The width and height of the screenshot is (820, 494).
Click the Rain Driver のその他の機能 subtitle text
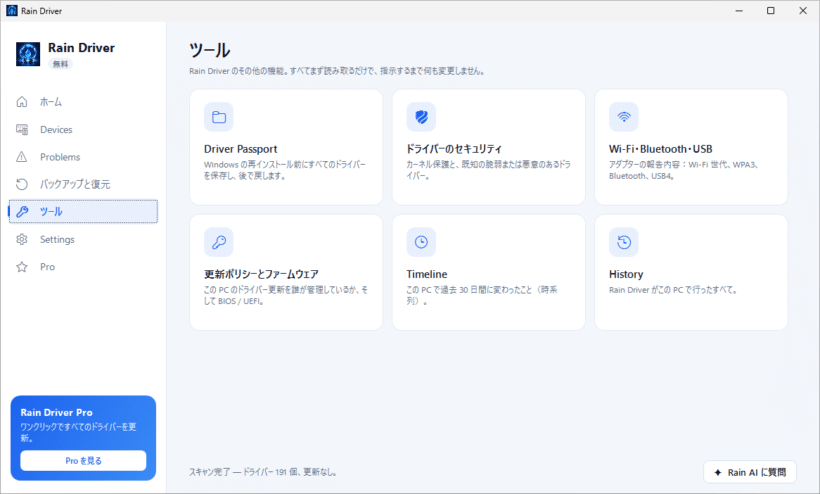(336, 71)
